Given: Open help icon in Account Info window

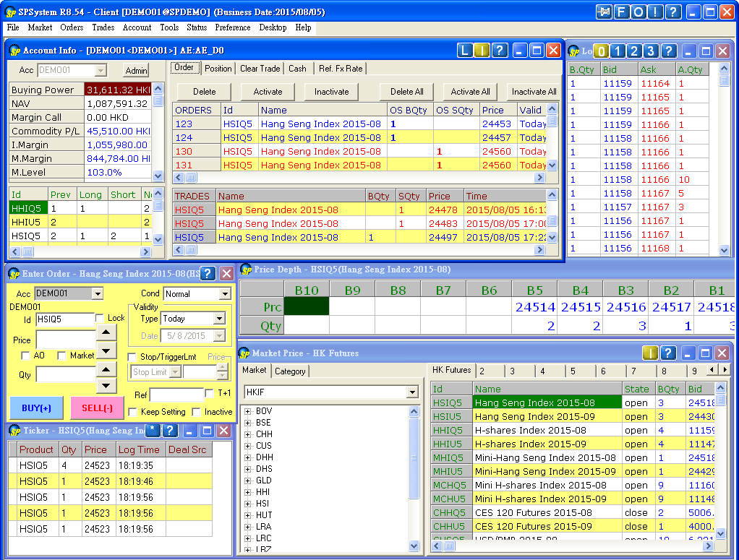Looking at the screenshot, I should [x=500, y=50].
